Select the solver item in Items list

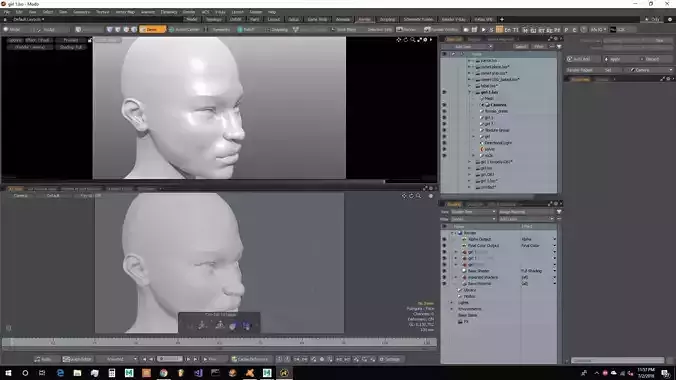tap(490, 149)
